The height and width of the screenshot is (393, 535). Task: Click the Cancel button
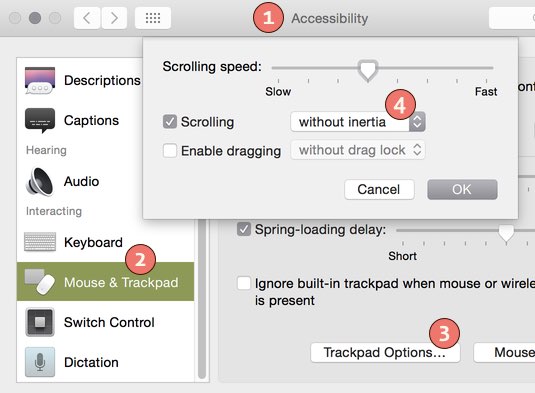pos(379,189)
